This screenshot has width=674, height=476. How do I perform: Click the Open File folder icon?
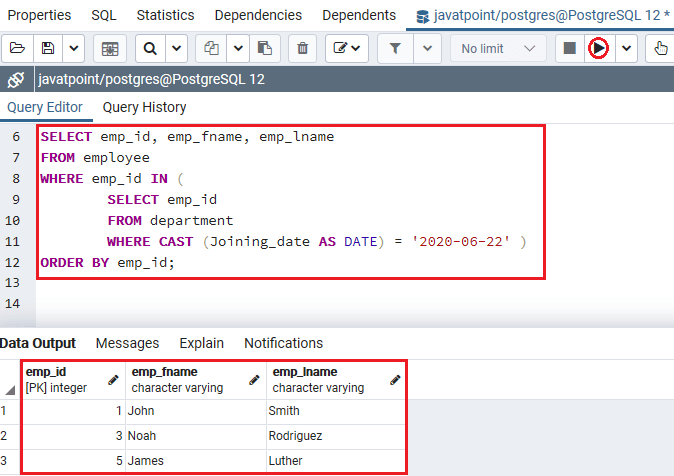[17, 48]
